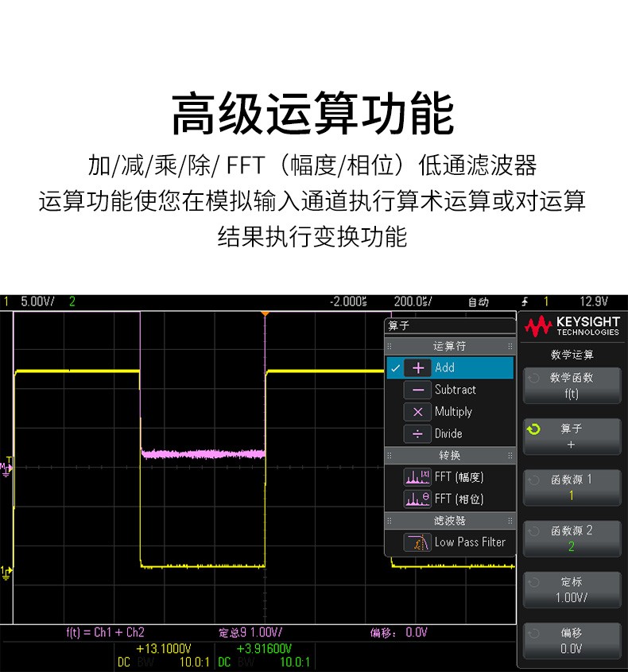Open the FFT (幅度) magnitude icon
This screenshot has width=628, height=672.
tap(417, 477)
